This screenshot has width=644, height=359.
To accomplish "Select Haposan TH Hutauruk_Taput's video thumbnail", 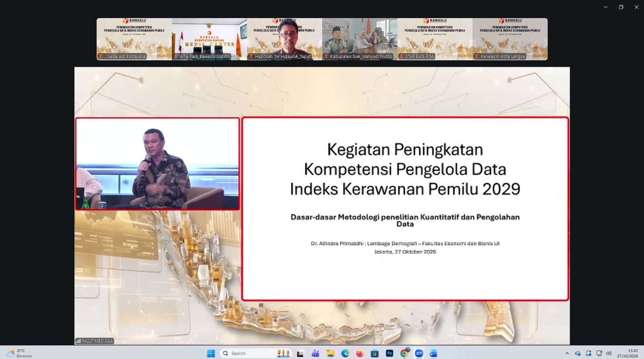I will (x=285, y=39).
